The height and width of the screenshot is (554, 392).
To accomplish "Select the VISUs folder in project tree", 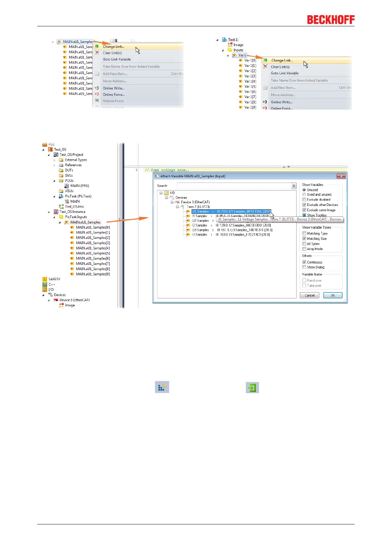I will pos(69,191).
